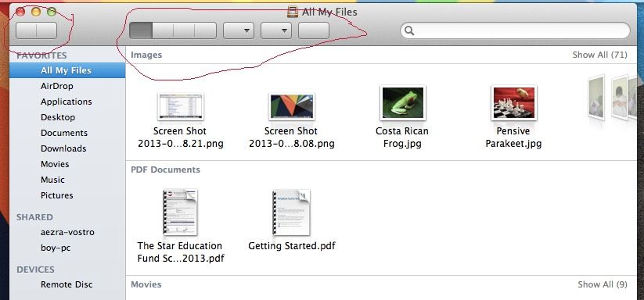Switch to the highlighted first view mode segment
This screenshot has height=300, width=644.
141,30
